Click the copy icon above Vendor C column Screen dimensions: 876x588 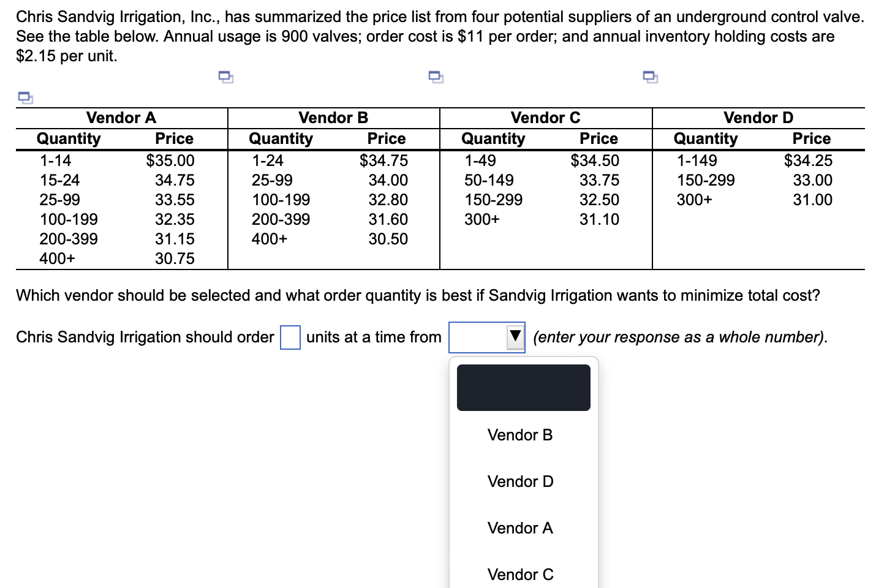[x=436, y=76]
